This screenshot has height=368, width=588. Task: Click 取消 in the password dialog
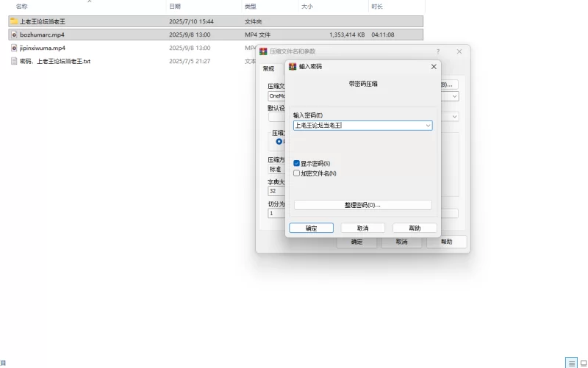362,228
